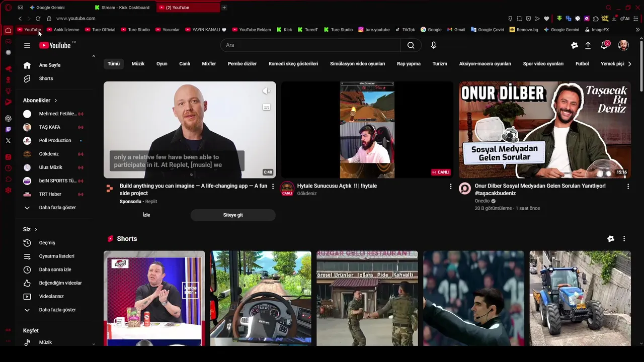
Task: Open the Opera AI button
Action: (x=625, y=19)
